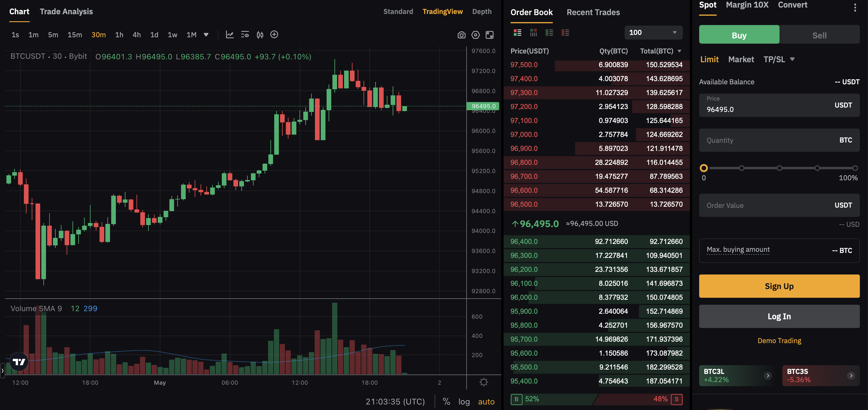Open the Demo Trading link

point(779,341)
